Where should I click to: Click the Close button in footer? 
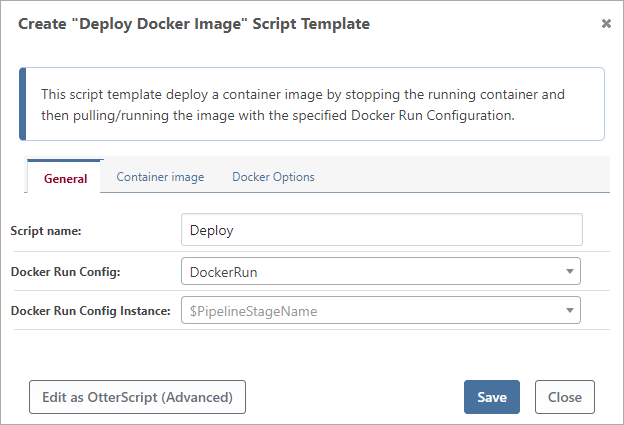[564, 397]
